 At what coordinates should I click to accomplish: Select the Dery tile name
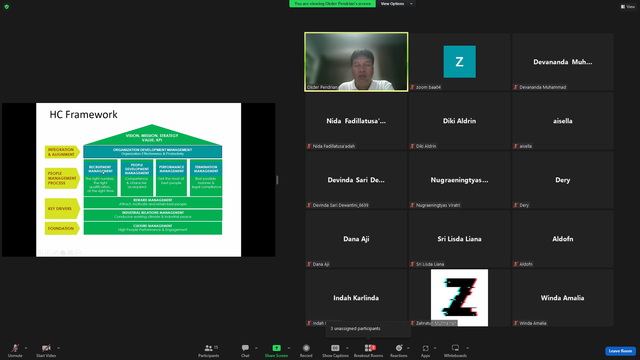coord(562,180)
